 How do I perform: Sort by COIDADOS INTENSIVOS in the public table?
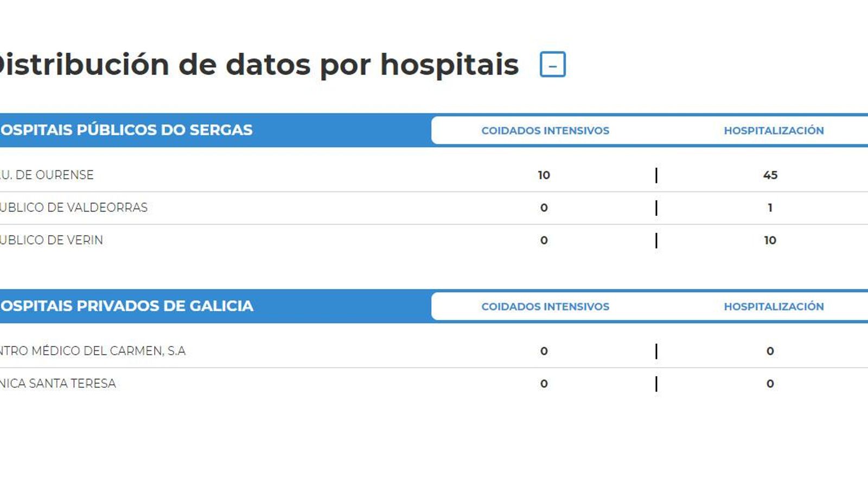point(545,130)
